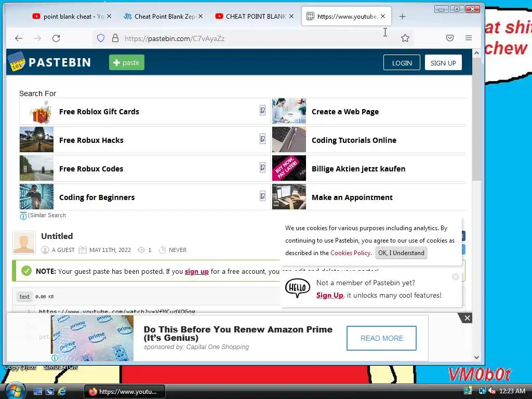Viewport: 532px width, 399px height.
Task: Click the network tray icon
Action: tap(482, 391)
